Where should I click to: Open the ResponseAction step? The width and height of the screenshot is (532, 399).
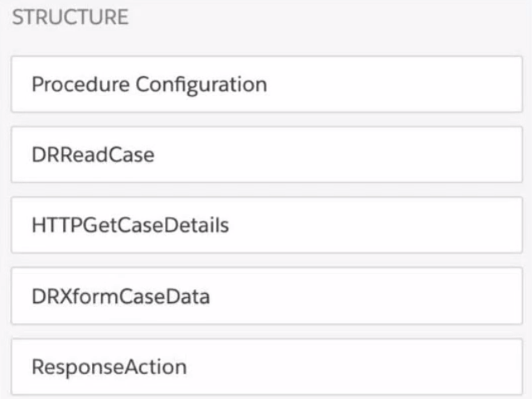(x=266, y=365)
